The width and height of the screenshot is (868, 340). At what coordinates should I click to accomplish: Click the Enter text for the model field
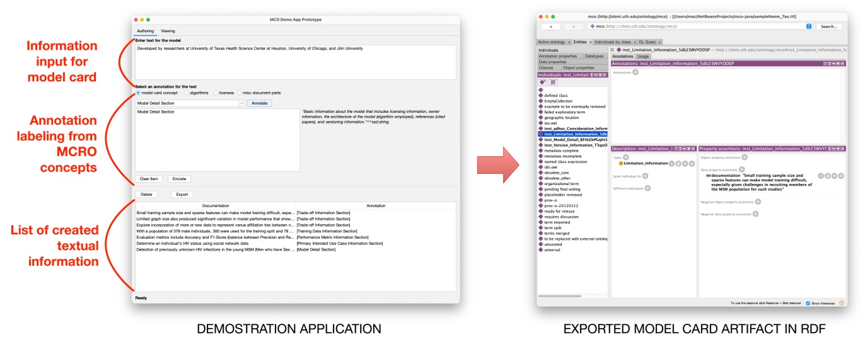point(295,62)
